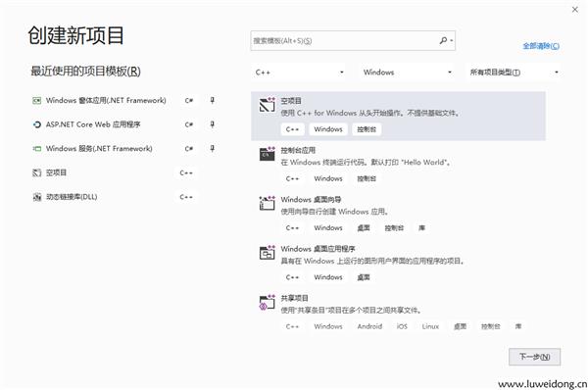Image resolution: width=588 pixels, height=390 pixels.
Task: Click the 全部清除 clear all link
Action: [541, 46]
